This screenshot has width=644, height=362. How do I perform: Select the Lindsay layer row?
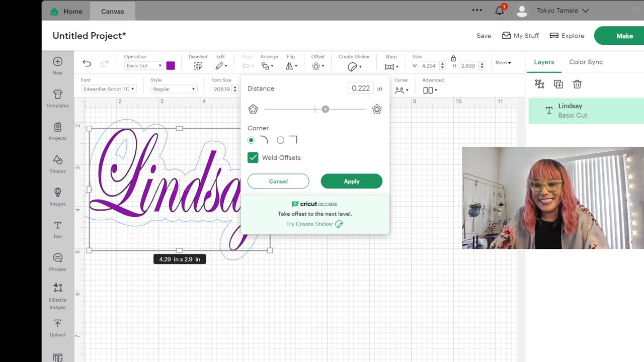click(x=586, y=111)
